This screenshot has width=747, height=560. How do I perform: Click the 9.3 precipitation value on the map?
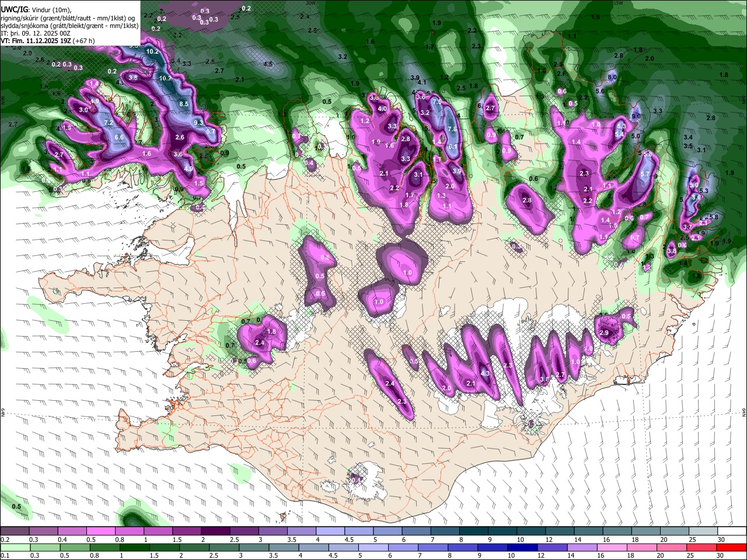click(198, 123)
